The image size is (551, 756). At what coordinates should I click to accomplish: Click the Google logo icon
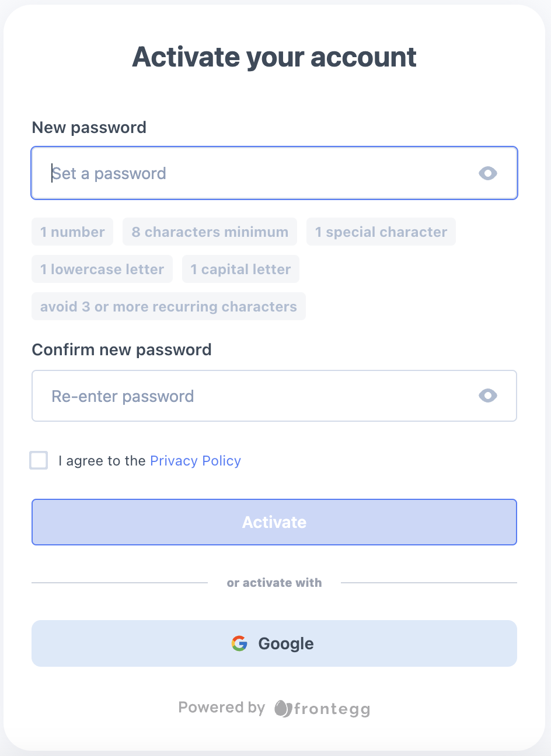(x=239, y=643)
